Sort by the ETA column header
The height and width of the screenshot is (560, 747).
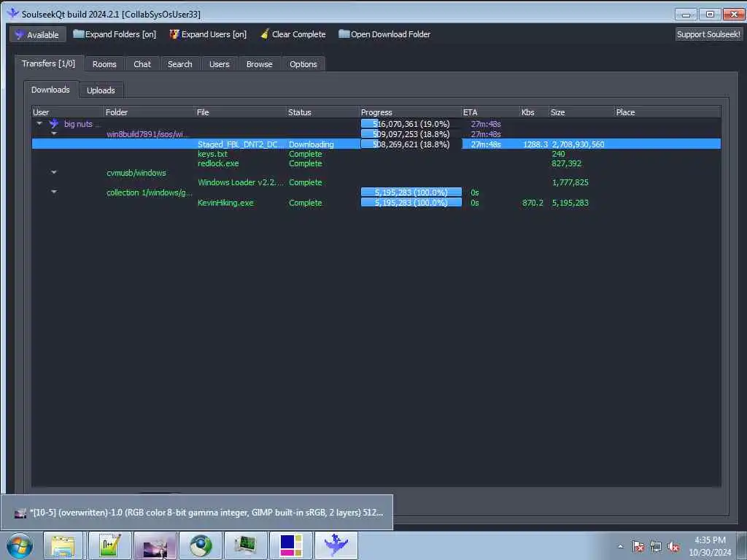pyautogui.click(x=491, y=112)
